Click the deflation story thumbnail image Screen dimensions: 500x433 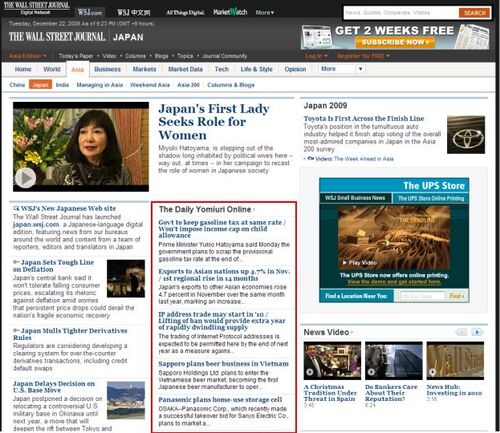(x=126, y=279)
